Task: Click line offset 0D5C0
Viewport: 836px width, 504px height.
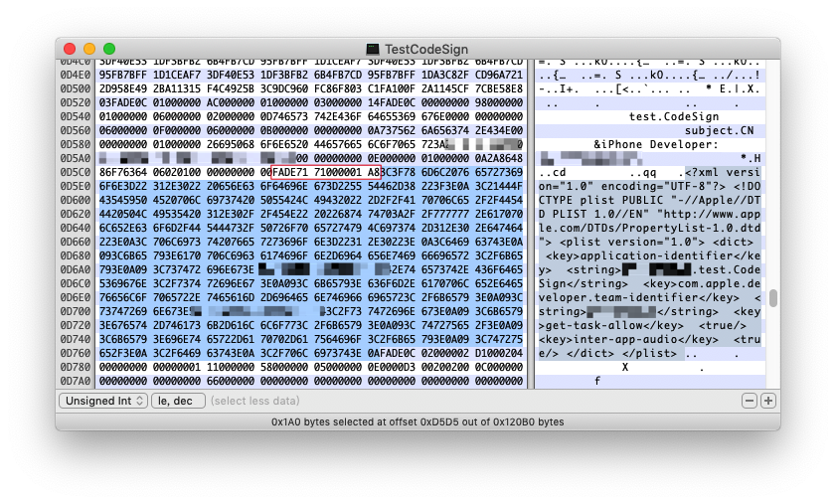Action: tap(76, 172)
